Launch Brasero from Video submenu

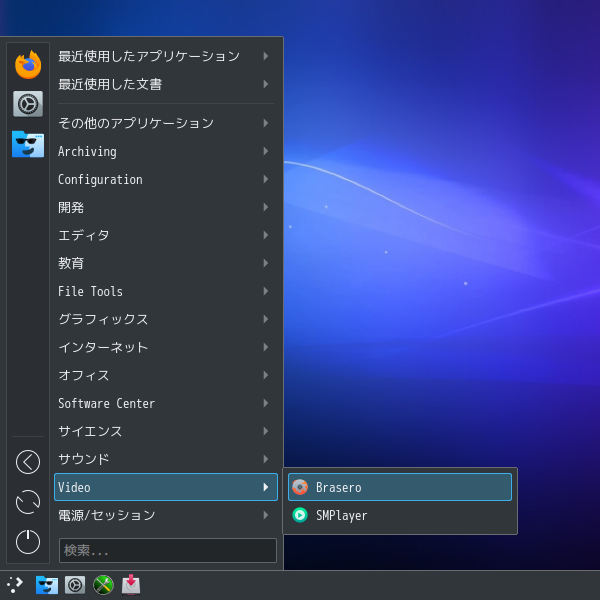[400, 487]
